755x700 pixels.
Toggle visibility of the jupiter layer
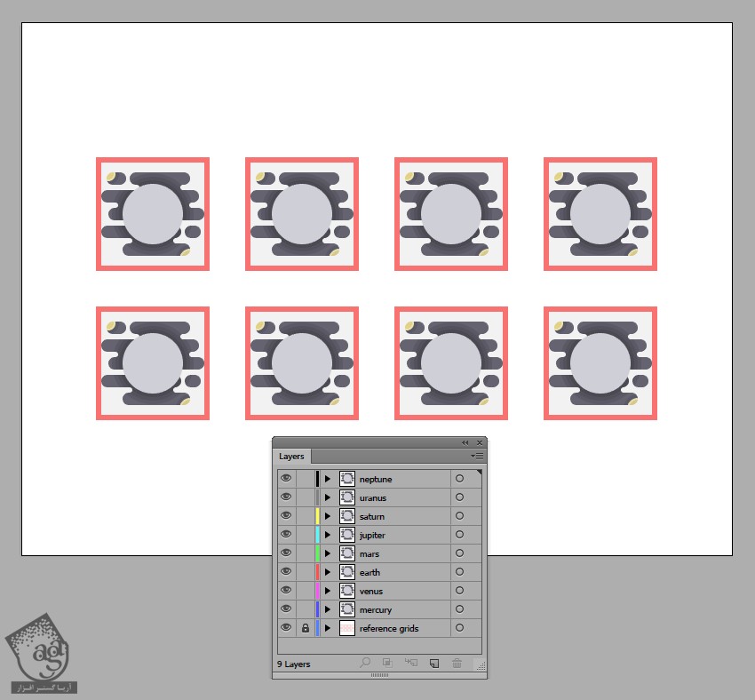click(x=286, y=535)
